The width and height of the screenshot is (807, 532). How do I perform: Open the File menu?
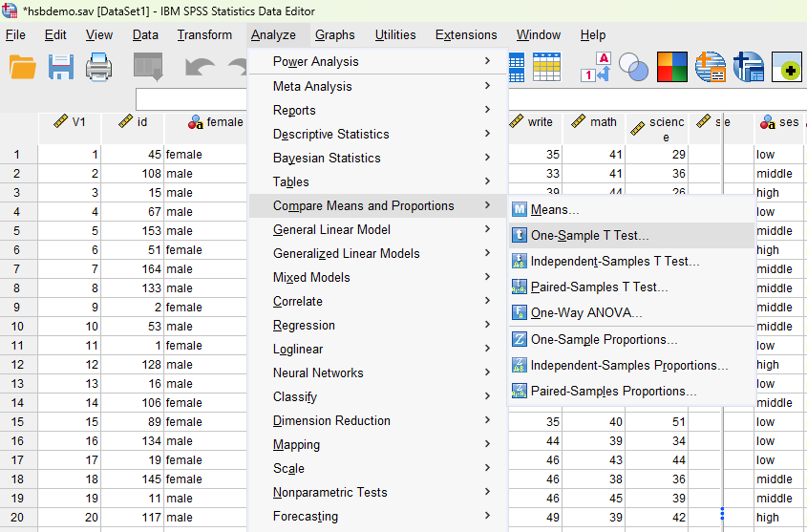tap(15, 35)
